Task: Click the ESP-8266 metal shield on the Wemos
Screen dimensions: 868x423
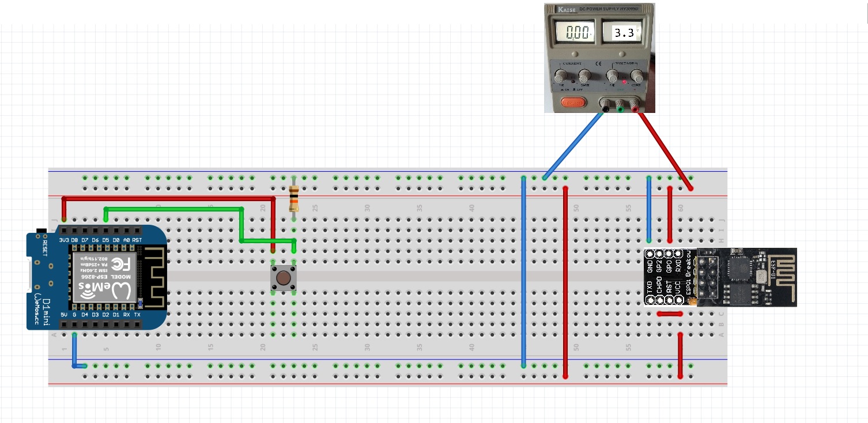Action: pyautogui.click(x=105, y=274)
